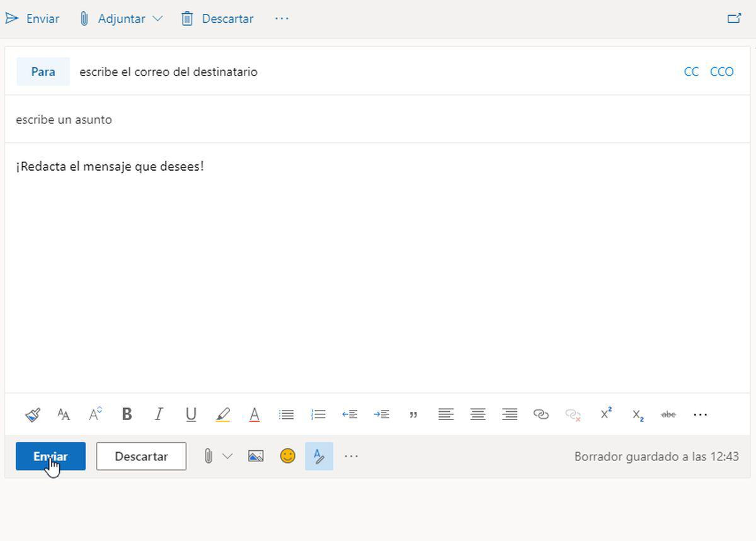Insert a hyperlink into the message
Viewport: 756px width, 541px height.
click(x=541, y=414)
